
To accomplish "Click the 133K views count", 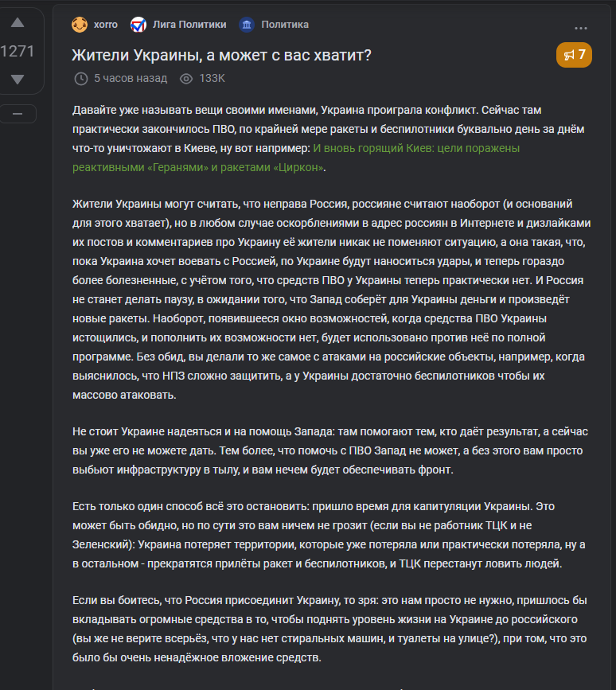I will click(212, 78).
